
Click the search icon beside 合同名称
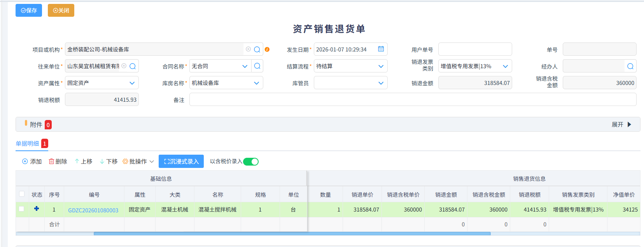[257, 66]
